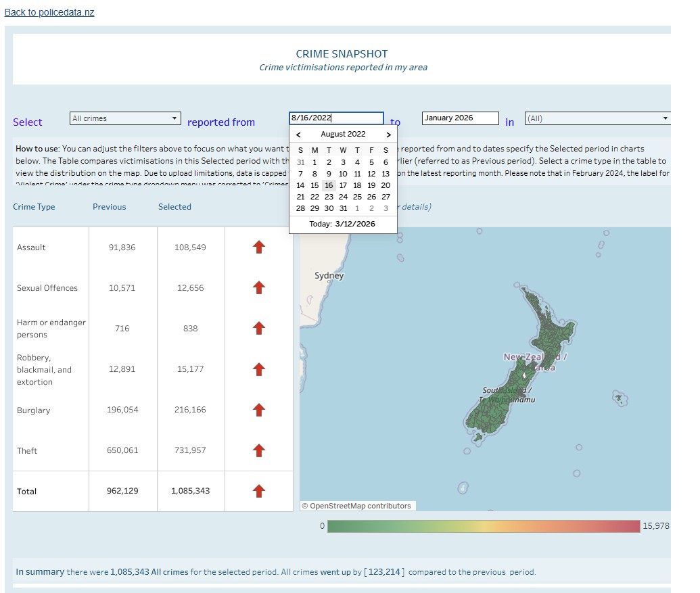Click Total previous value 962,129

[122, 491]
